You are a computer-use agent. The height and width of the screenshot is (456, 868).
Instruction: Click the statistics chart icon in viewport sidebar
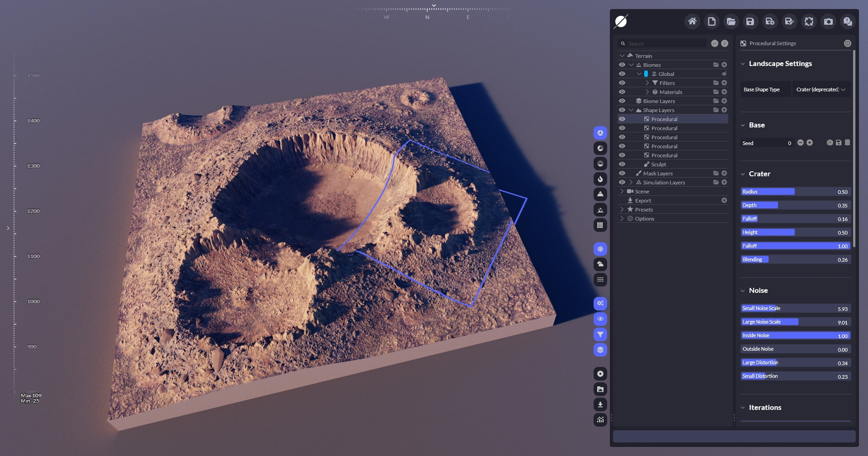(x=600, y=420)
